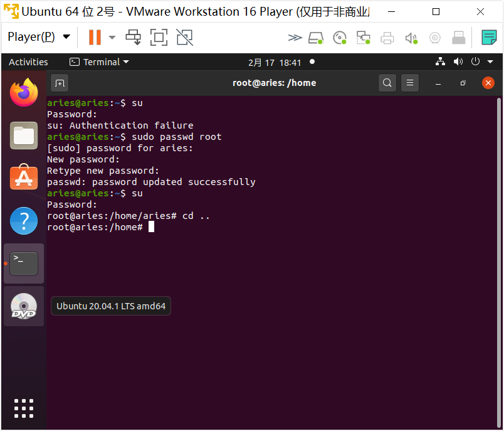504x431 pixels.
Task: Open the network adapter device icon
Action: [363, 38]
